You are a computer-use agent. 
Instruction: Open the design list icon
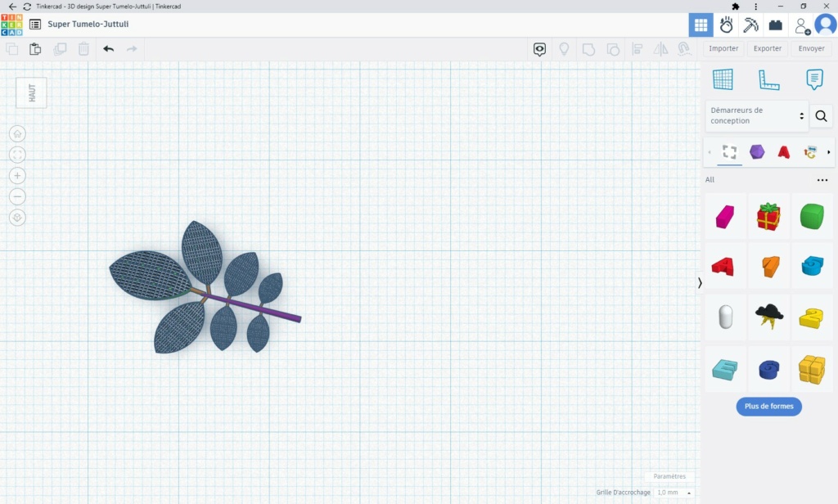coord(35,25)
